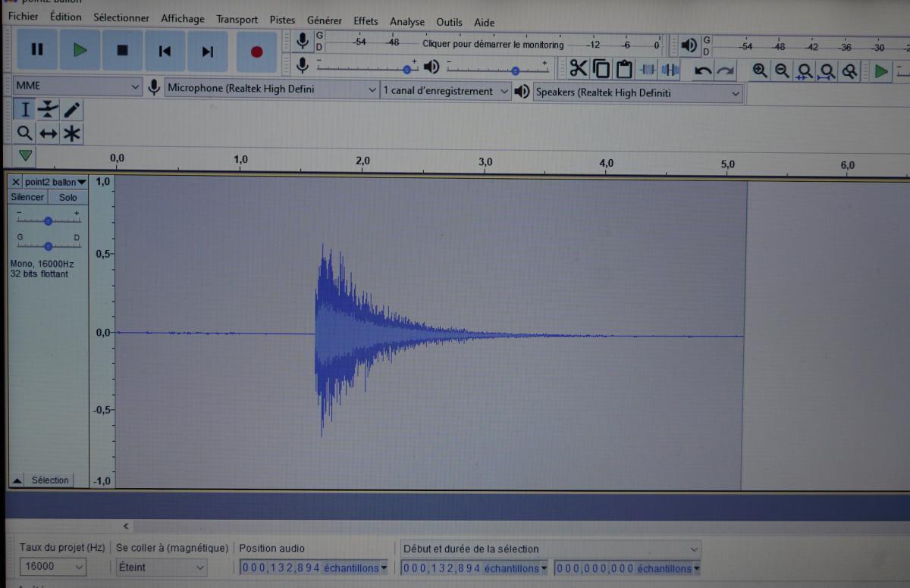Image resolution: width=910 pixels, height=588 pixels.
Task: Open the Analyse menu
Action: tap(407, 22)
